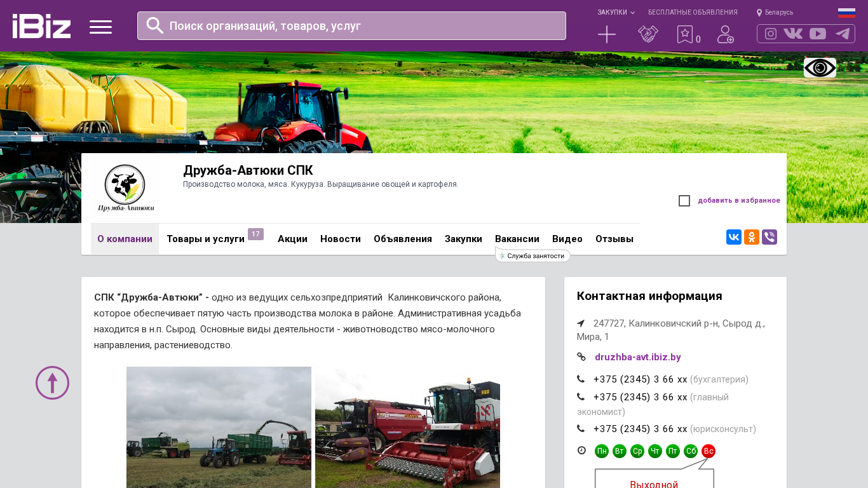This screenshot has height=488, width=868.
Task: Open the handshake partners icon
Action: pos(648,34)
